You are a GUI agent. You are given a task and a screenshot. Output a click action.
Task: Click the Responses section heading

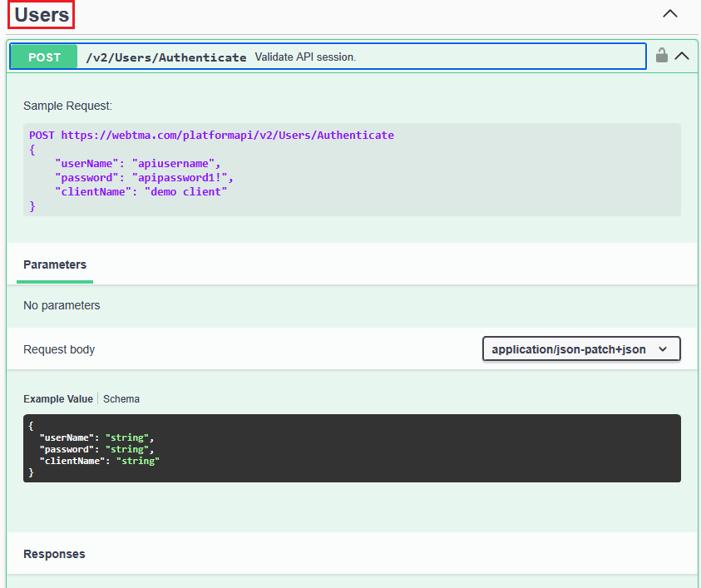(x=54, y=554)
